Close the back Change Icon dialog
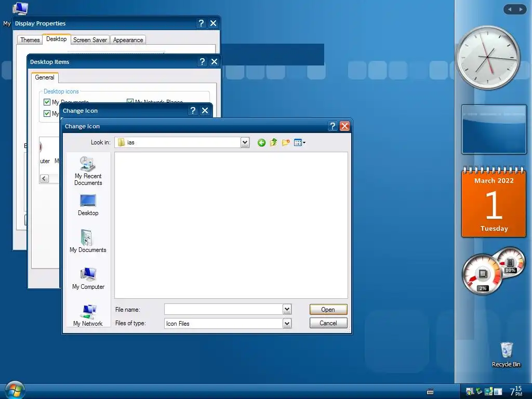The width and height of the screenshot is (532, 399). (205, 111)
